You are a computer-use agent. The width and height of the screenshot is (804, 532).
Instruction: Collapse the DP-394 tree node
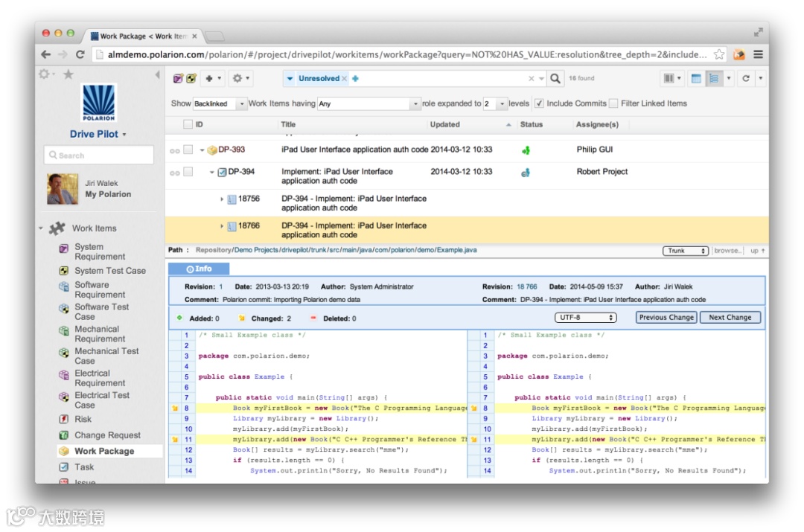211,172
